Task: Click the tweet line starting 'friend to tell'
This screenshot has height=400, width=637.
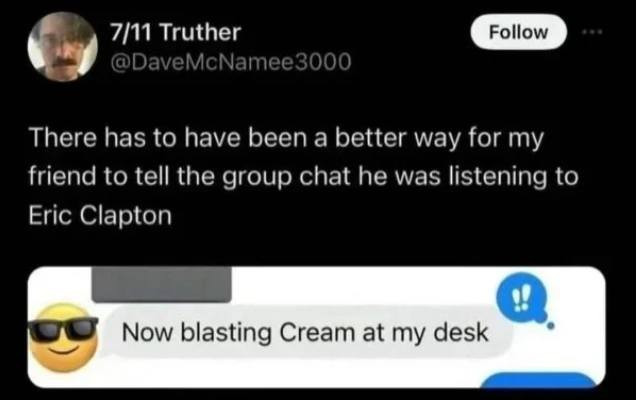Action: [303, 177]
